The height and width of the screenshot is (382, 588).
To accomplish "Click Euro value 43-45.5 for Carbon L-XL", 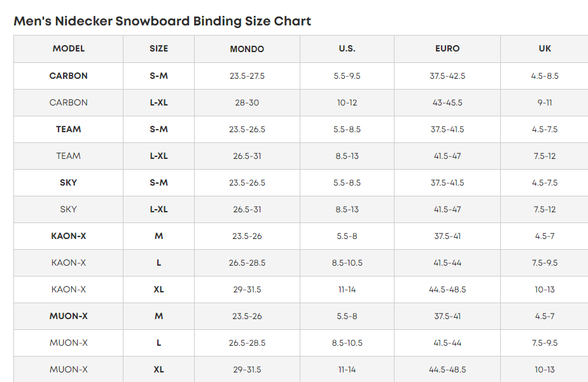I will [x=447, y=102].
